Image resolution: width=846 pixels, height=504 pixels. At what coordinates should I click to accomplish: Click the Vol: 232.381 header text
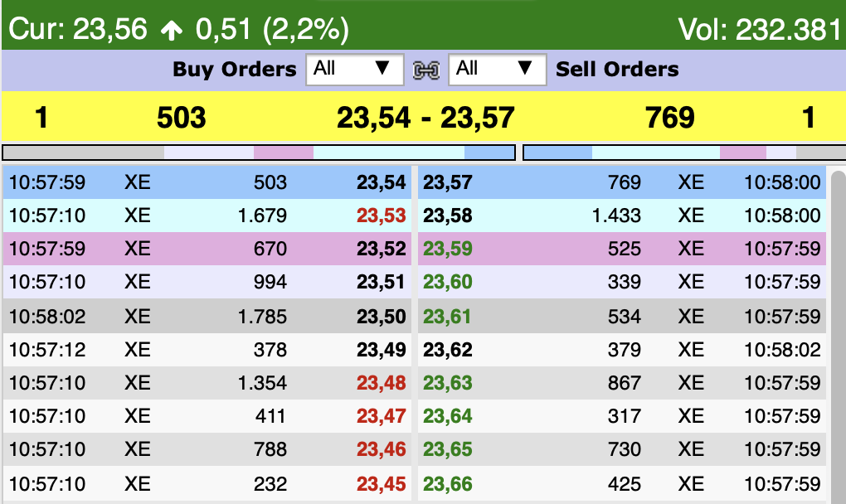point(760,30)
